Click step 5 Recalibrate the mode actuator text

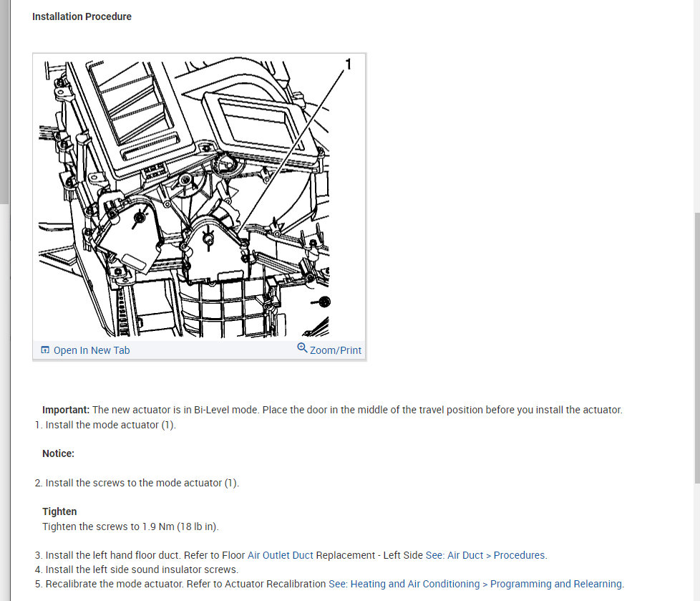point(180,584)
